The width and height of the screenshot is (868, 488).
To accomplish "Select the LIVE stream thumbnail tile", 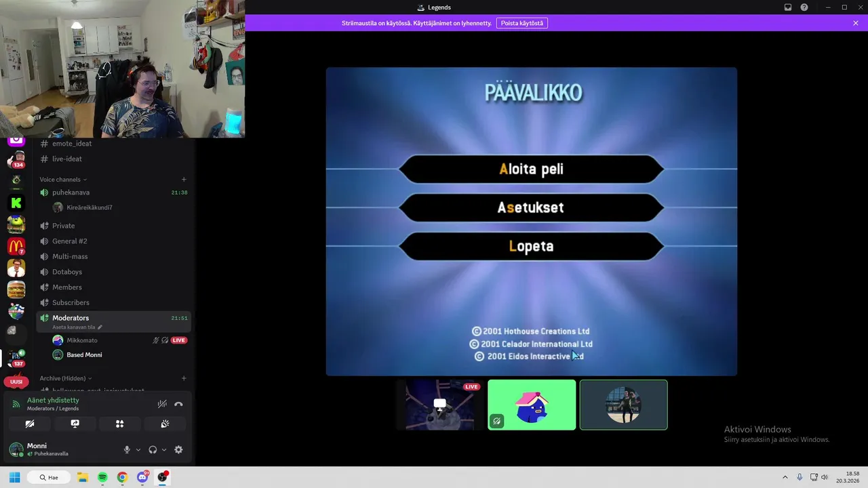I will 440,405.
